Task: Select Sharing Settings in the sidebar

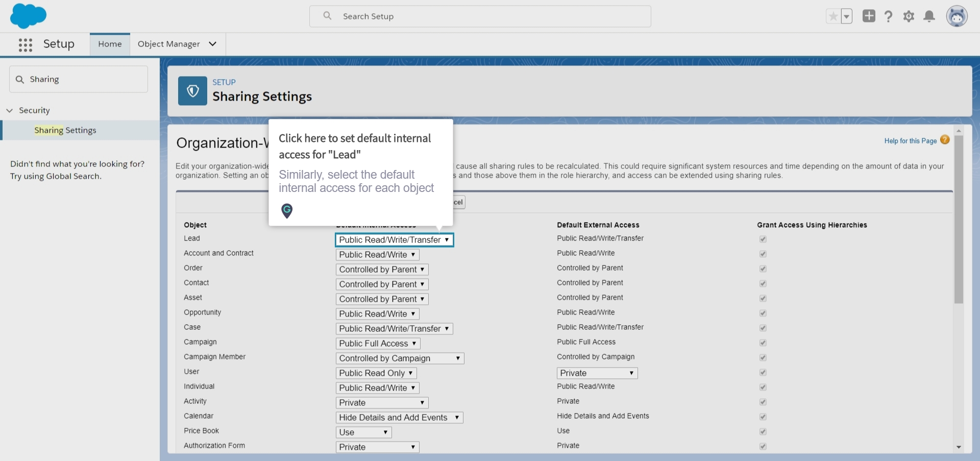Action: click(x=65, y=130)
